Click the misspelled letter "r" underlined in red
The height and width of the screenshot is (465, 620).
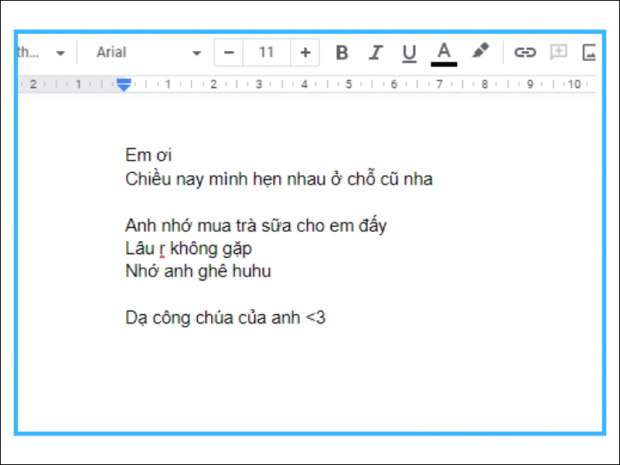coord(162,250)
